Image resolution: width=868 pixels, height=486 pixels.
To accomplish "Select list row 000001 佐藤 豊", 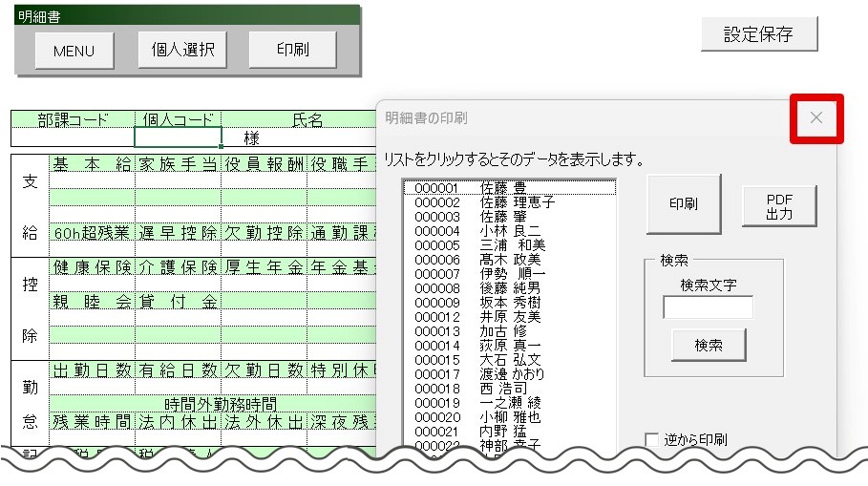I will click(x=509, y=188).
